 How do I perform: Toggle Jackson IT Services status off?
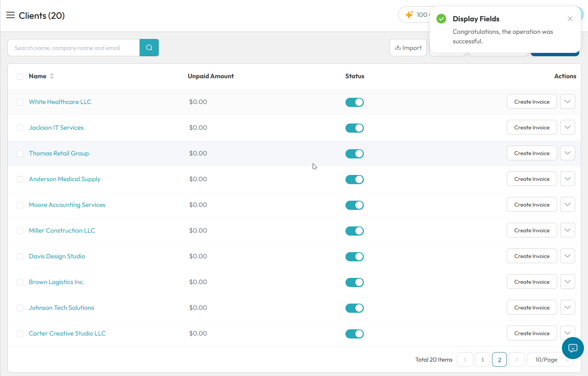coord(355,128)
